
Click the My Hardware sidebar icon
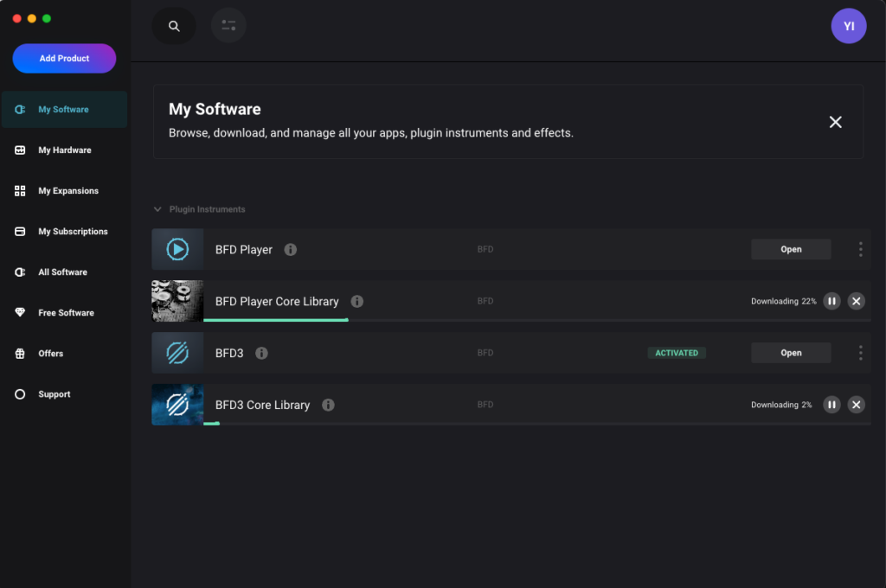[20, 150]
